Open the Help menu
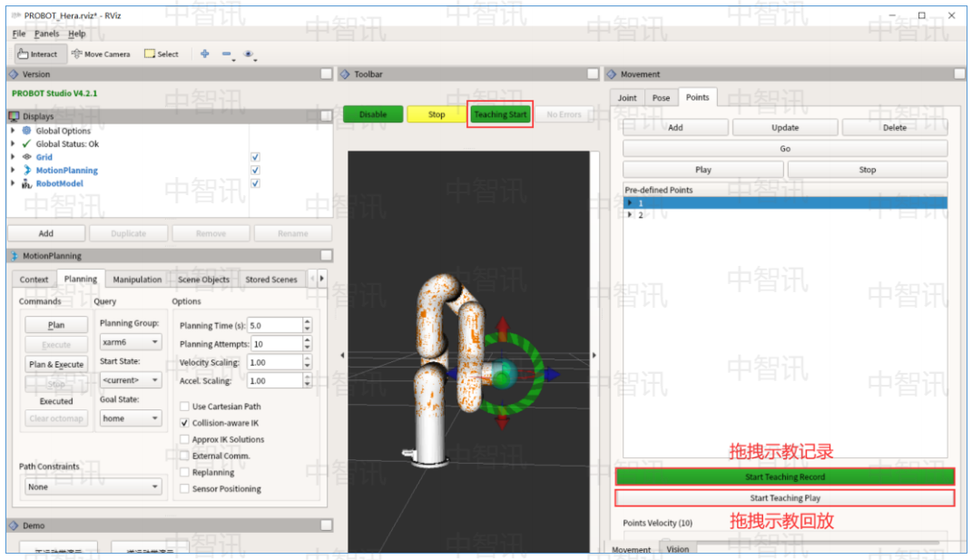972x560 pixels. pos(77,34)
